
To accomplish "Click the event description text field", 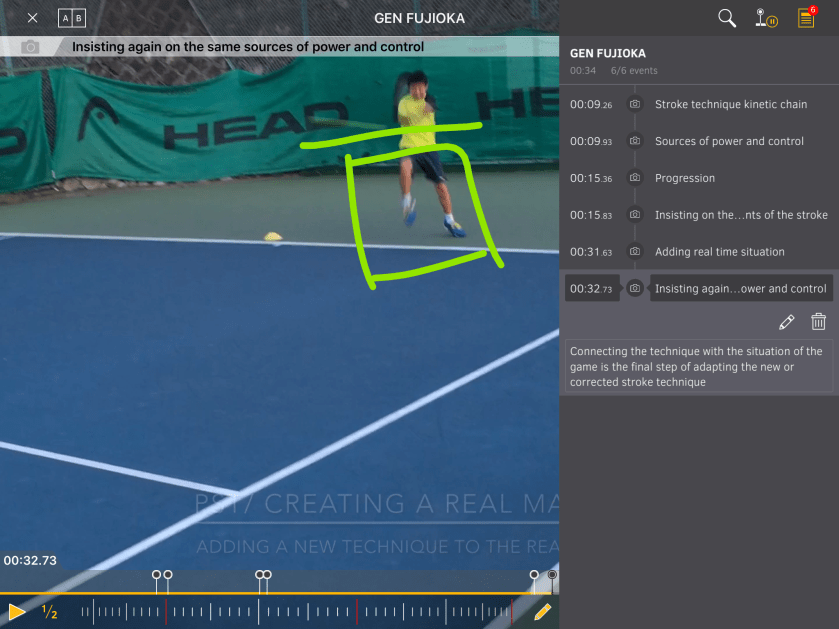I will (x=699, y=366).
